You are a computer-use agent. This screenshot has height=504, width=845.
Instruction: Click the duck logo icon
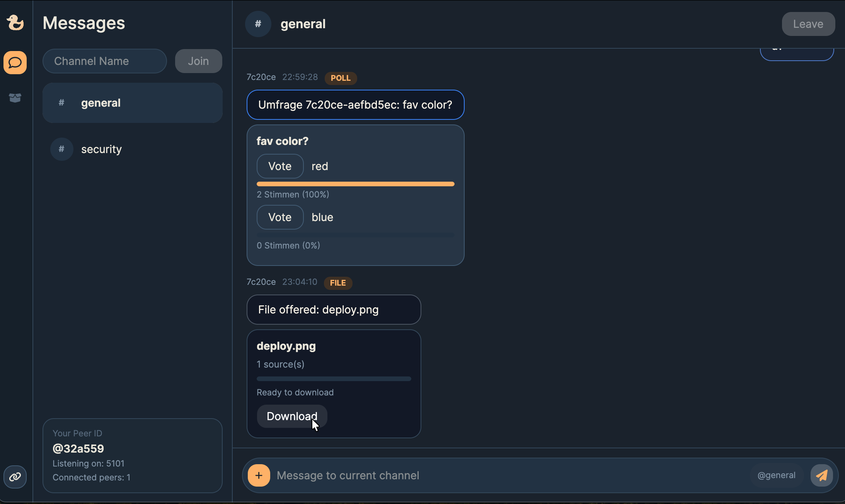tap(15, 22)
